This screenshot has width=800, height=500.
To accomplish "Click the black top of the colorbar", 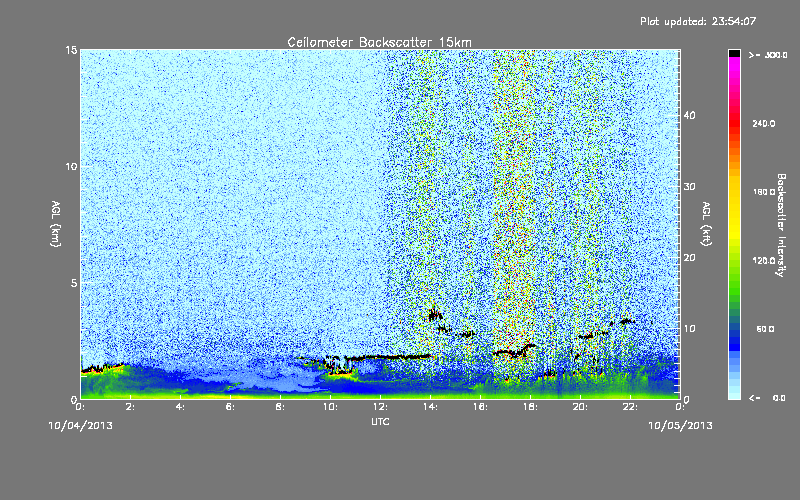I will pyautogui.click(x=734, y=53).
